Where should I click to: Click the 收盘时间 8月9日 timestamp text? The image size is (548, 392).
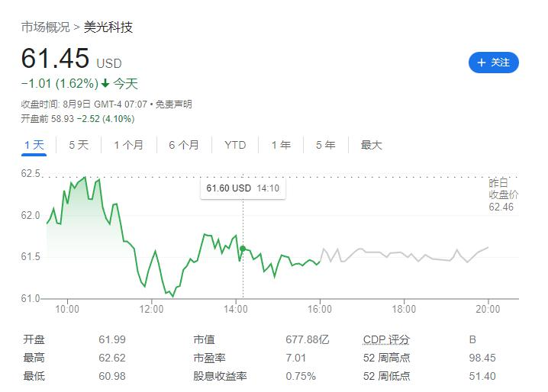(x=84, y=104)
